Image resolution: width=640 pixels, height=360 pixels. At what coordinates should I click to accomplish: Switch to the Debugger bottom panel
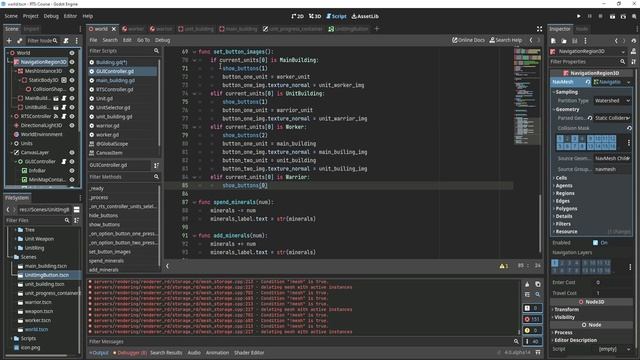130,353
